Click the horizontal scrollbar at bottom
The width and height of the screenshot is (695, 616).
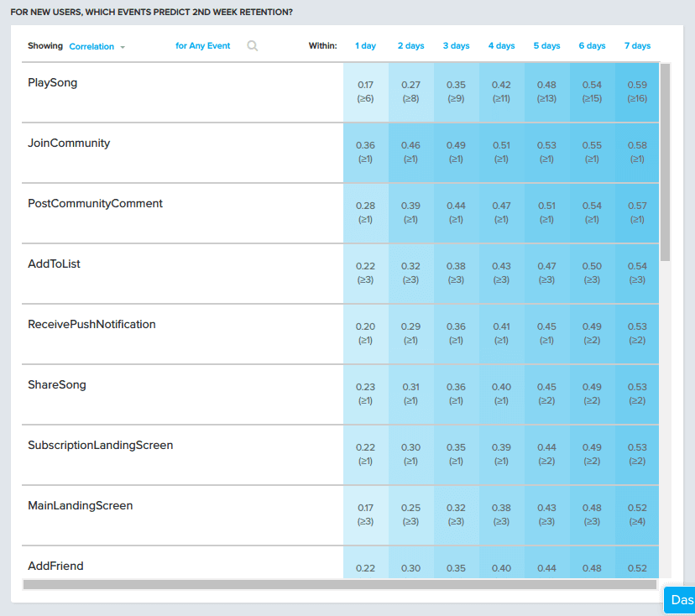tap(336, 584)
